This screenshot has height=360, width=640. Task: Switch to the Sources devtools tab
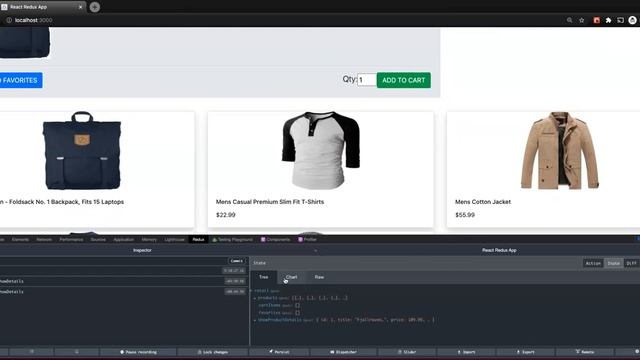[98, 240]
